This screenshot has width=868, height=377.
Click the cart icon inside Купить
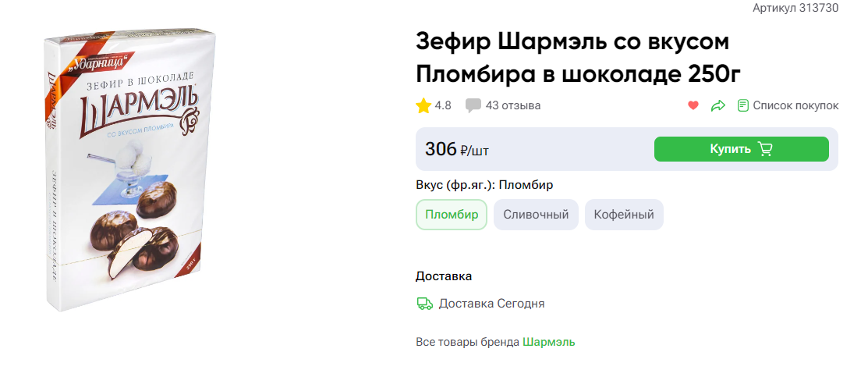coord(765,149)
